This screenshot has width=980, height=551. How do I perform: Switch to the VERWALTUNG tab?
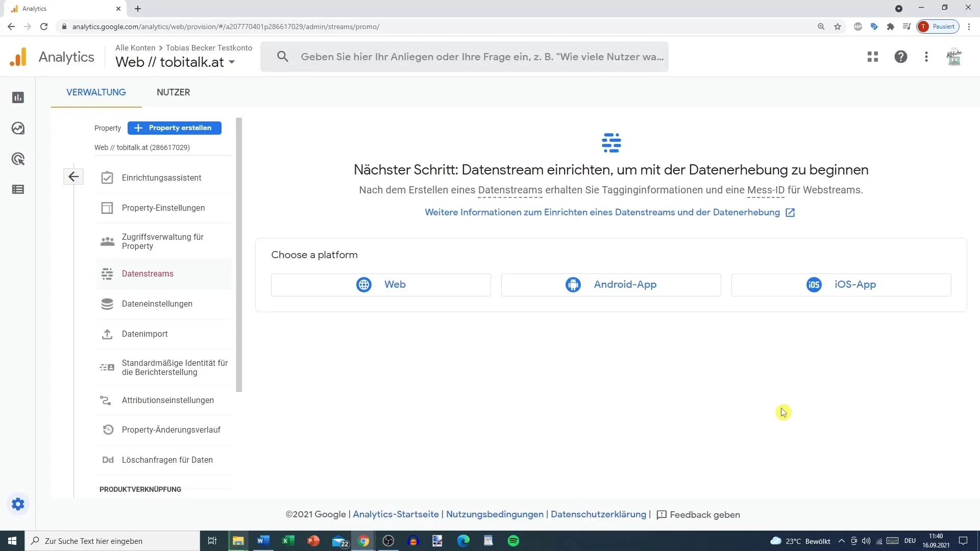coord(96,92)
